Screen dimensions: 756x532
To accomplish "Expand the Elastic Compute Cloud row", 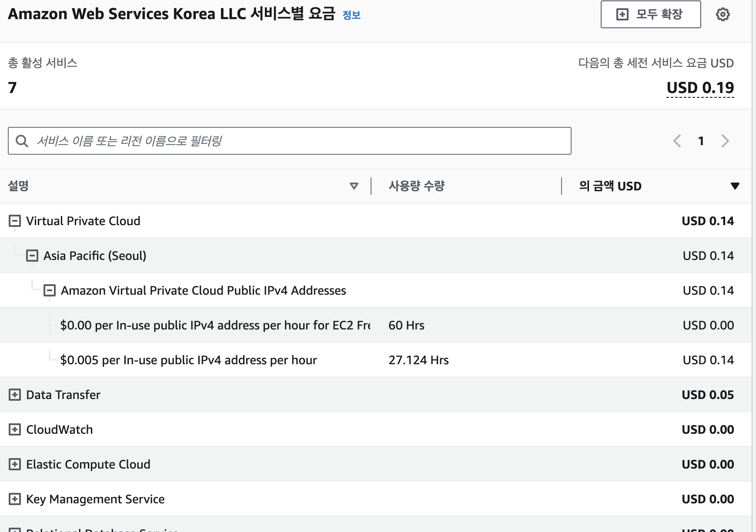I will [x=15, y=464].
